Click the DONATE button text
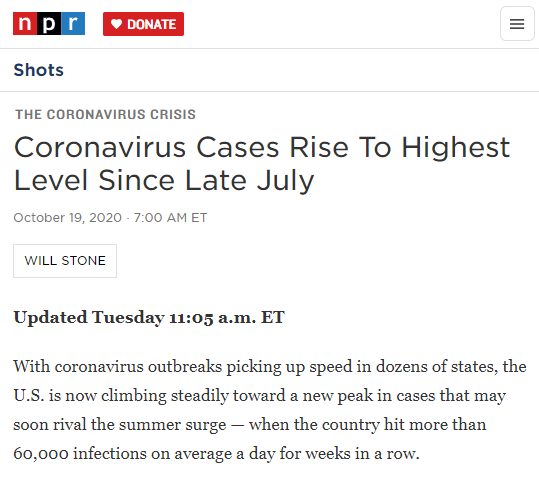 (152, 24)
